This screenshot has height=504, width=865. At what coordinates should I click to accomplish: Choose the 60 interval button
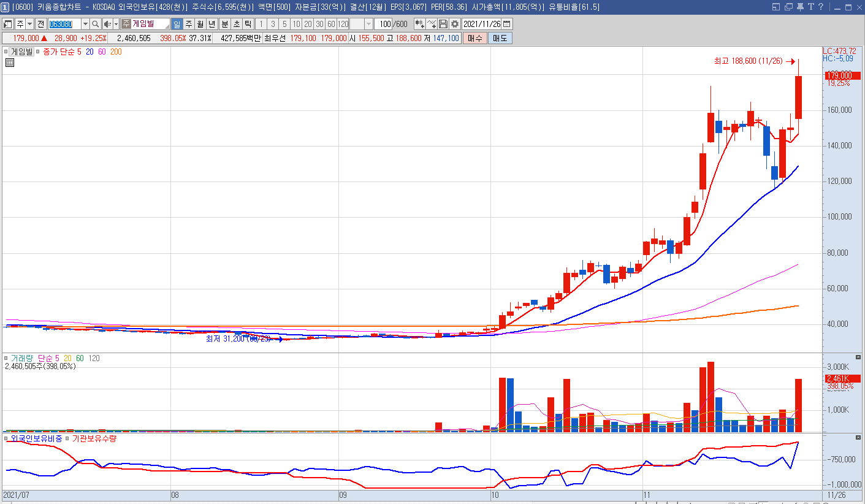[x=331, y=24]
